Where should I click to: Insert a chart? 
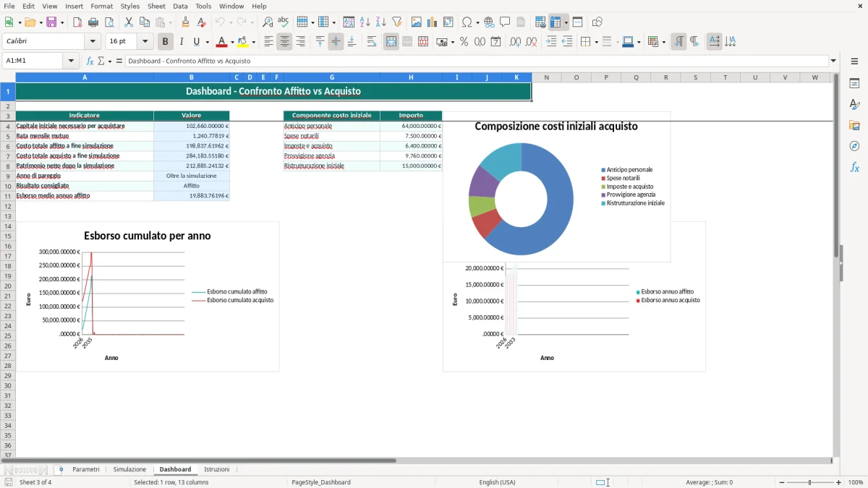click(x=433, y=22)
